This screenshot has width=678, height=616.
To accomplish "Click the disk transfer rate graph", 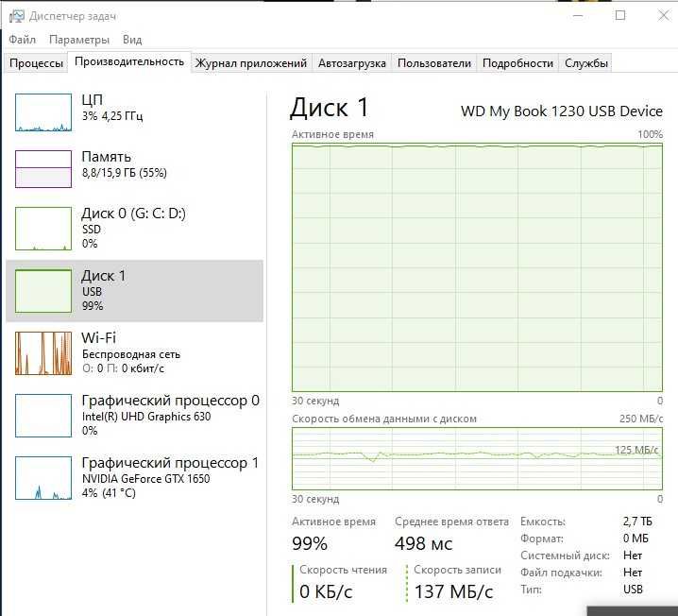I will pos(477,459).
